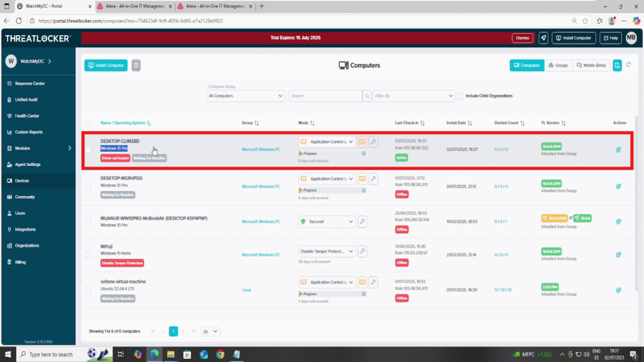Click maintenance wrench for MtFuji row
The height and width of the screenshot is (362, 644).
click(362, 251)
